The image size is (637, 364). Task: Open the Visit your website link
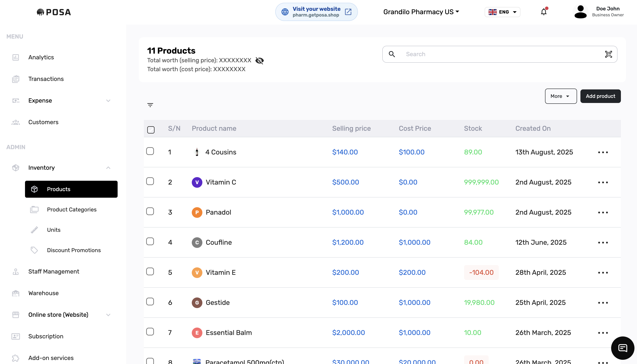(x=317, y=12)
